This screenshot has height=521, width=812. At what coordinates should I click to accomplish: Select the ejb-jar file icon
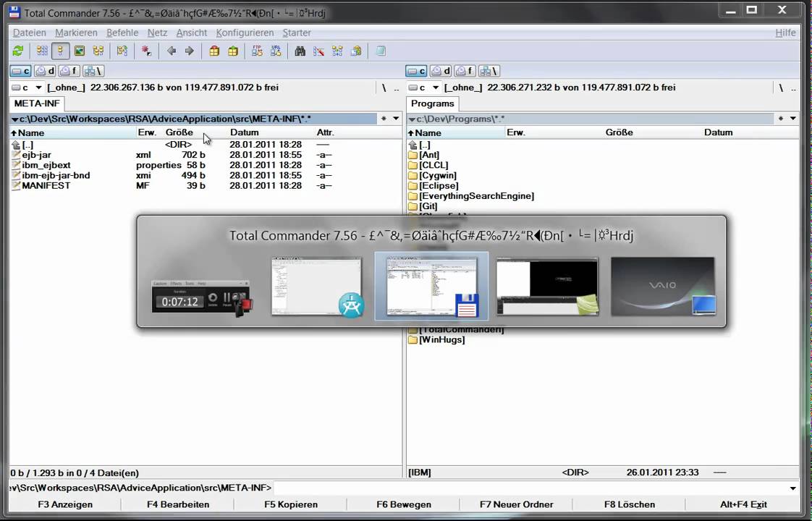(x=16, y=155)
